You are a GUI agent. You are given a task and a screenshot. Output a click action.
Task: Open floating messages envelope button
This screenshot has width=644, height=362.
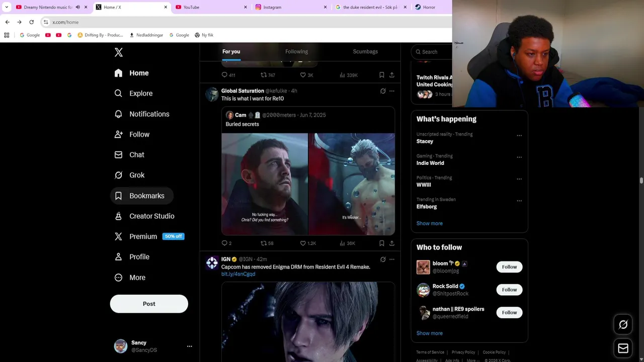pos(623,348)
